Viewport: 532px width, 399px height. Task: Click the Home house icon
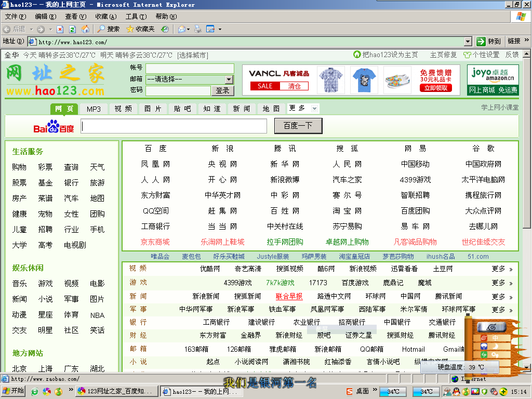coord(85,29)
